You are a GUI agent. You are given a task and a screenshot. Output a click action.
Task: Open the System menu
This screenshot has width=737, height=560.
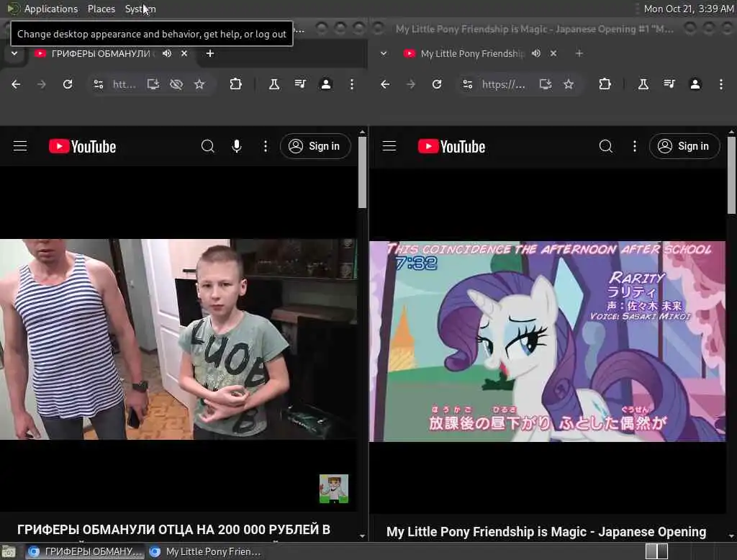(x=140, y=9)
